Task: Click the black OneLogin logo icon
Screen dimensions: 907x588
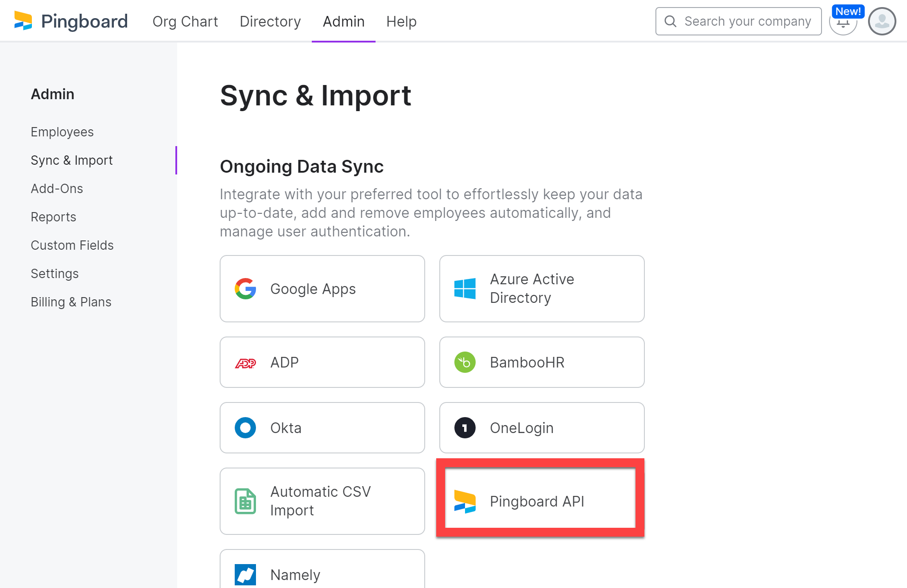Action: [465, 428]
